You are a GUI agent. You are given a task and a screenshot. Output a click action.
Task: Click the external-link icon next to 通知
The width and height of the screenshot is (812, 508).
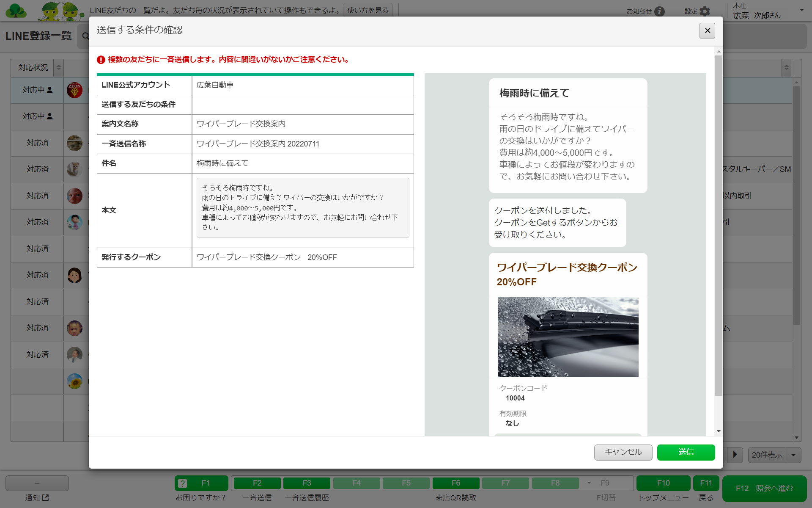46,498
